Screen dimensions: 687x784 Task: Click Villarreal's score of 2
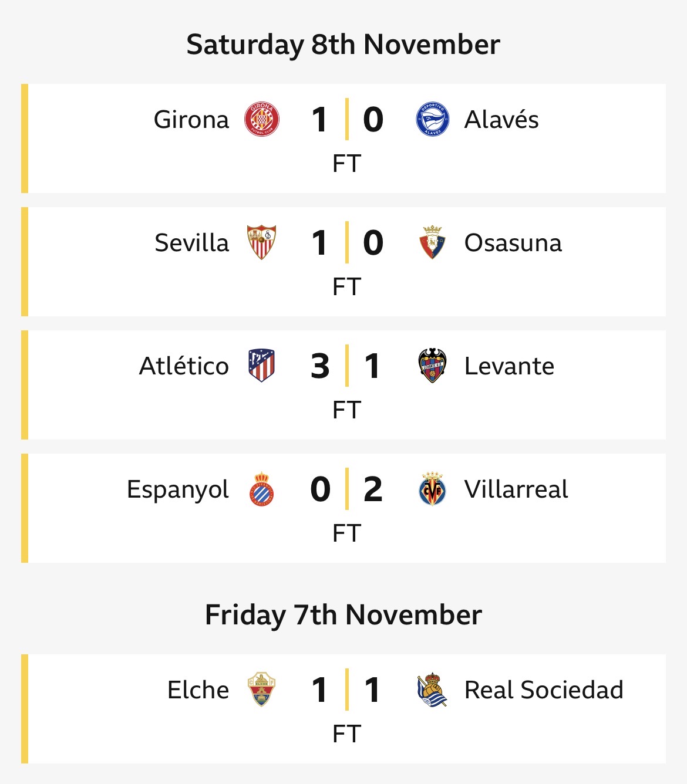(x=373, y=489)
